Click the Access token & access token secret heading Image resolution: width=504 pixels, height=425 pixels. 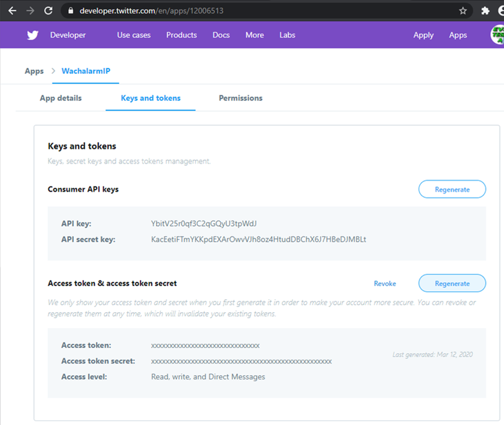(x=112, y=283)
